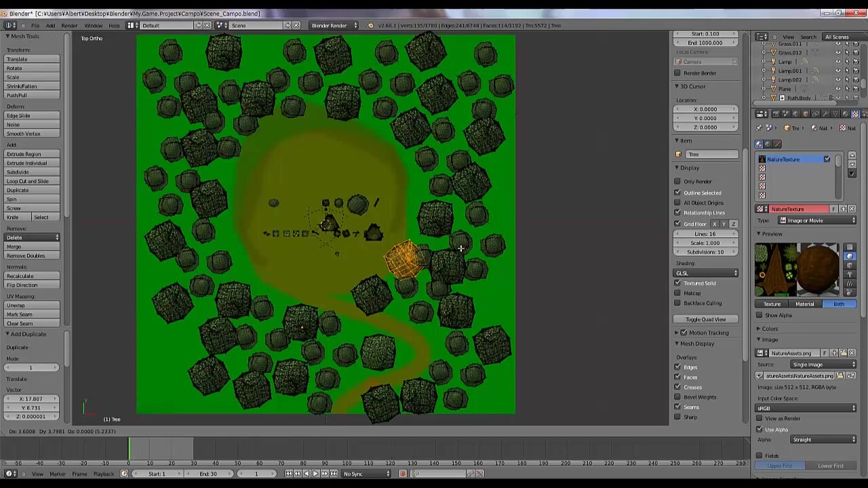Viewport: 868px width, 488px height.
Task: Enable the Show Alpha checkbox
Action: [759, 315]
